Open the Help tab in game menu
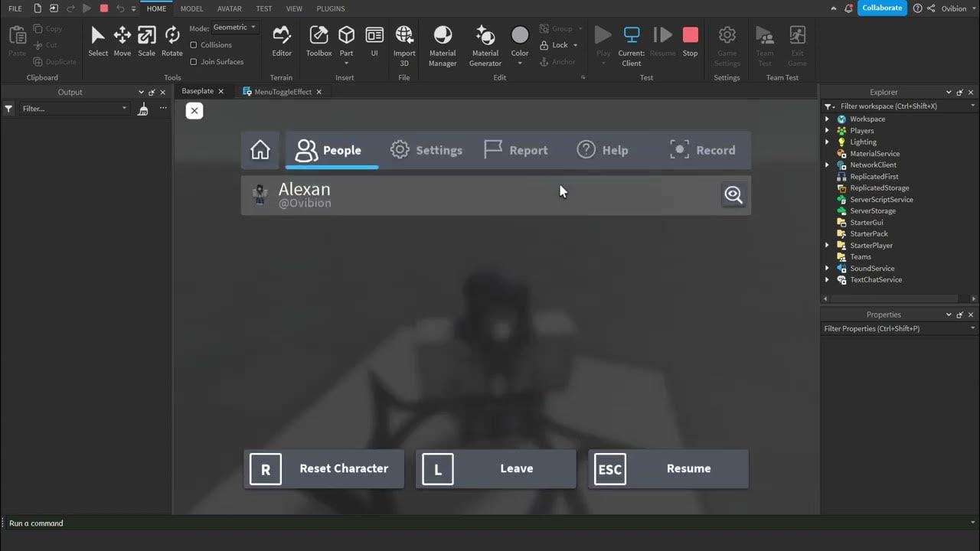980x551 pixels. point(603,150)
